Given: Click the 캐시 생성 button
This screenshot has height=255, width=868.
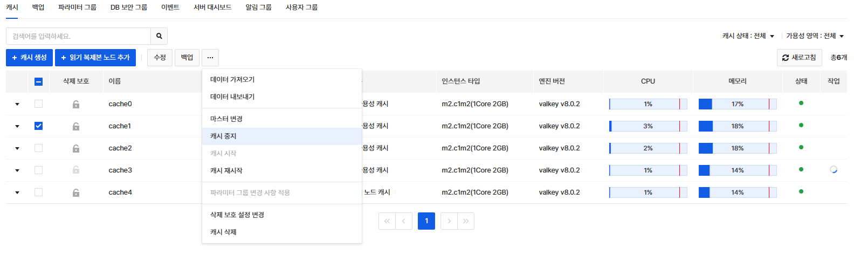Looking at the screenshot, I should pyautogui.click(x=29, y=58).
